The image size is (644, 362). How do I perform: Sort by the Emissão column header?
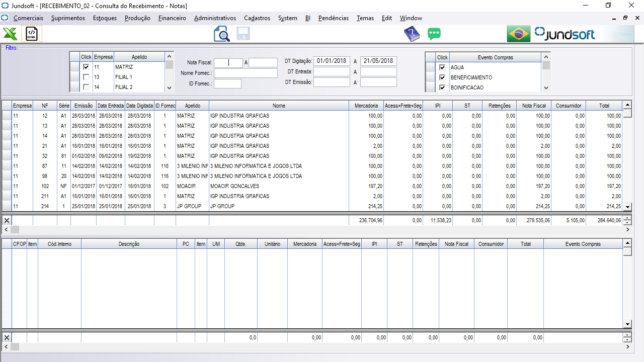[x=84, y=106]
